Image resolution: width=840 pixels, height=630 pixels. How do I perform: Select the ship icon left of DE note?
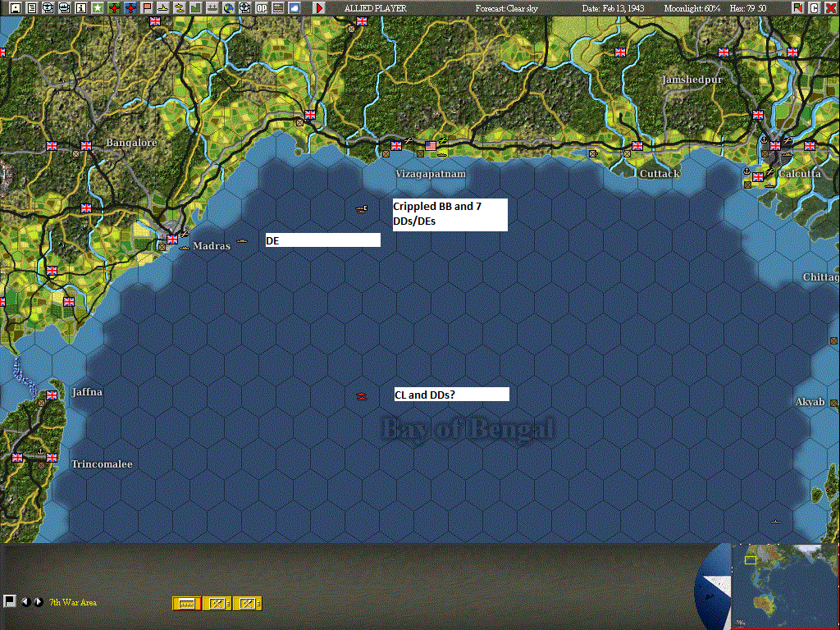pos(242,241)
